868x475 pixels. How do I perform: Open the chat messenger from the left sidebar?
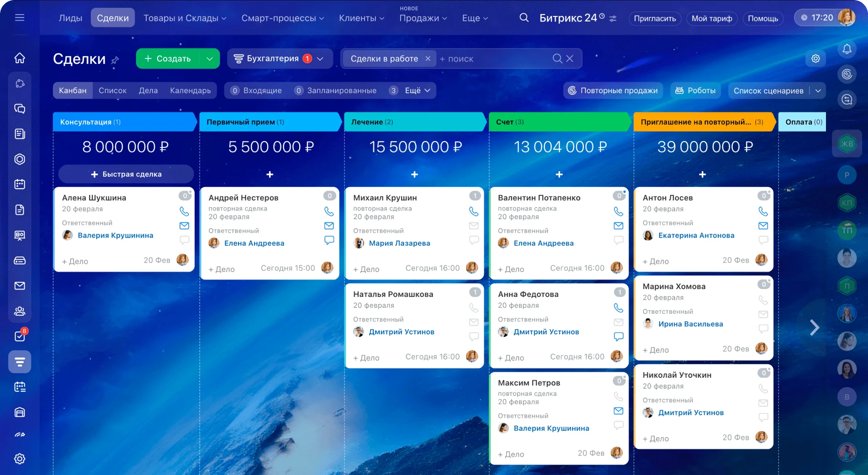coord(19,109)
